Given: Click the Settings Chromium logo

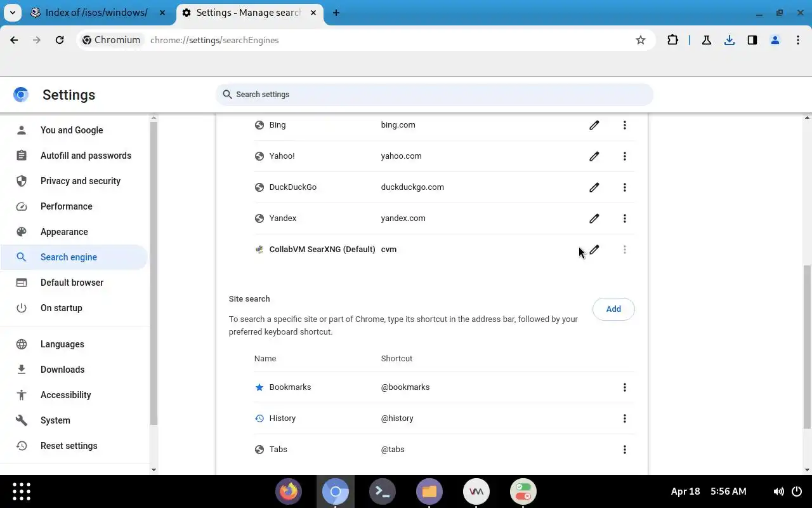Looking at the screenshot, I should click(21, 95).
